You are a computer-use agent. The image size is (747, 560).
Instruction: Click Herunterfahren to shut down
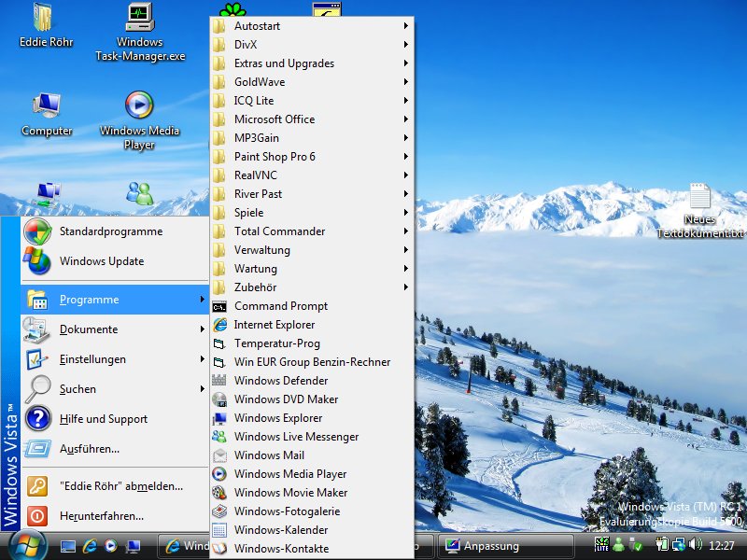click(101, 515)
